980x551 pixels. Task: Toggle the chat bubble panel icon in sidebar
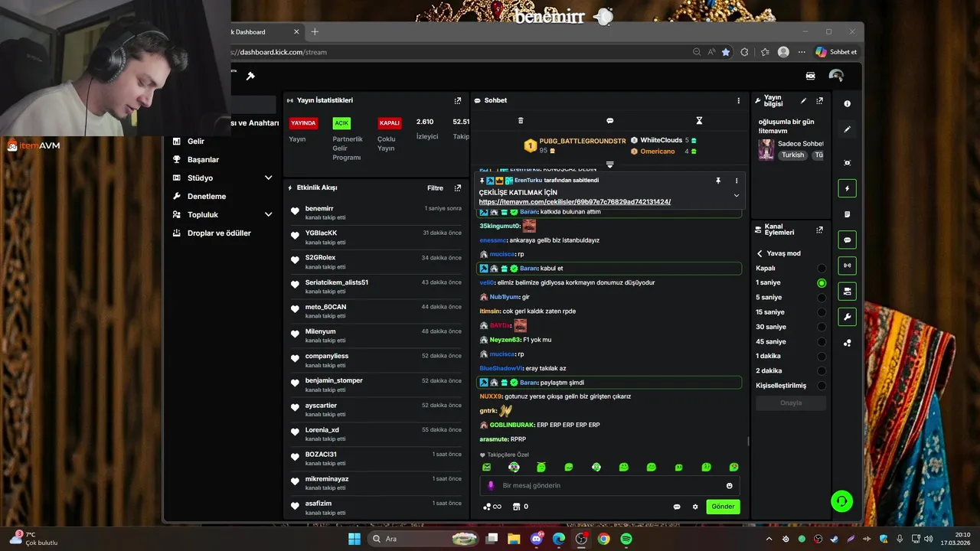point(847,240)
